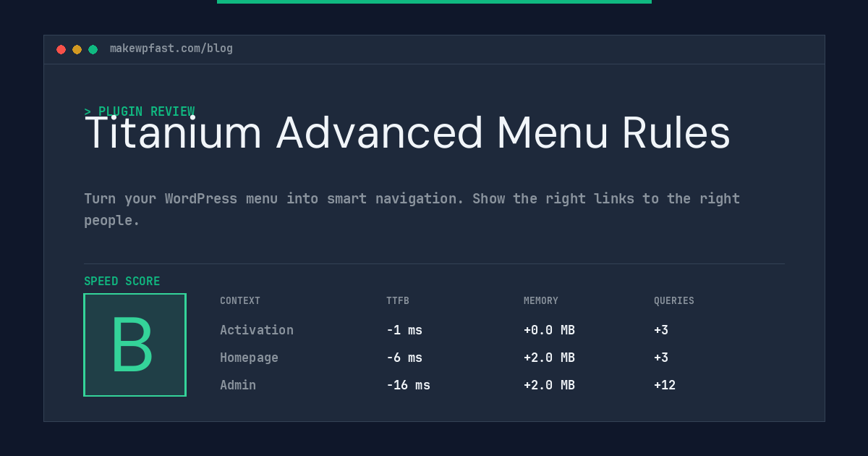868x456 pixels.
Task: Click the '> PLUGIN REVIEW' label
Action: (x=140, y=111)
